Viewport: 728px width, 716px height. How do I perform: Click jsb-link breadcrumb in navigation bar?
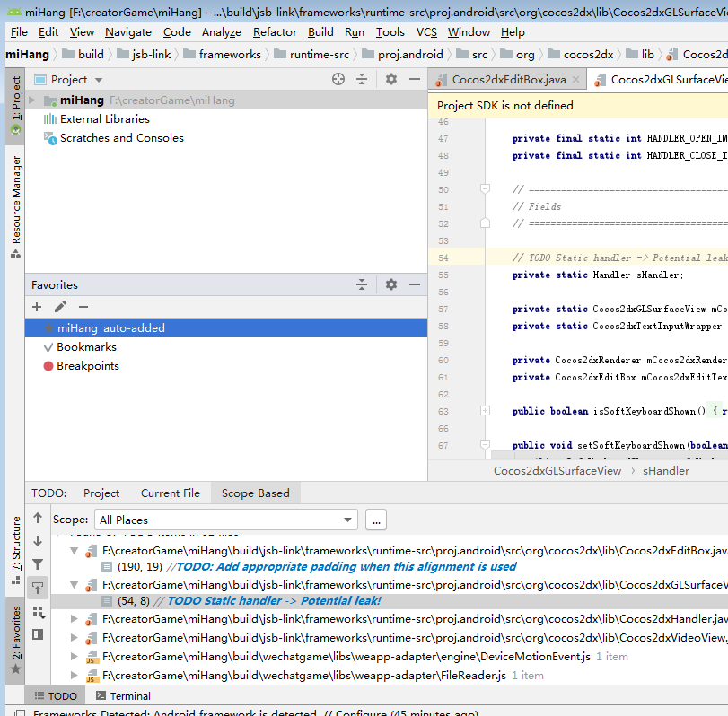(144, 55)
